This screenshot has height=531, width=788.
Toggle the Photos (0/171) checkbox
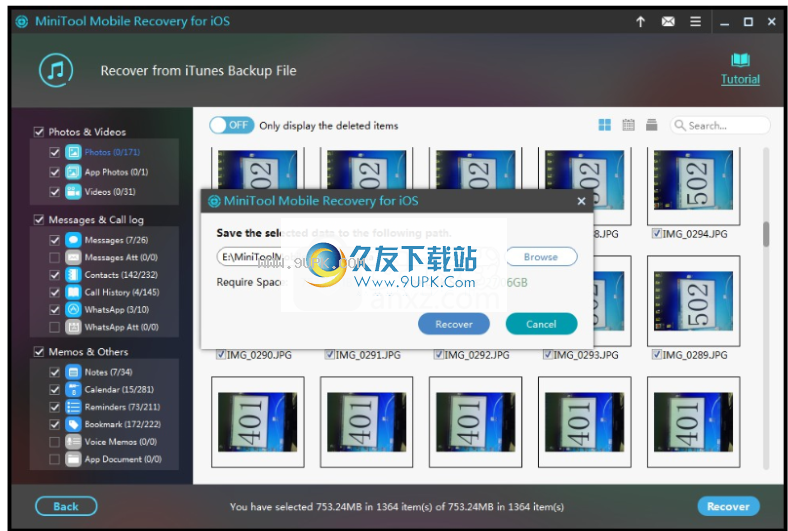tap(55, 152)
